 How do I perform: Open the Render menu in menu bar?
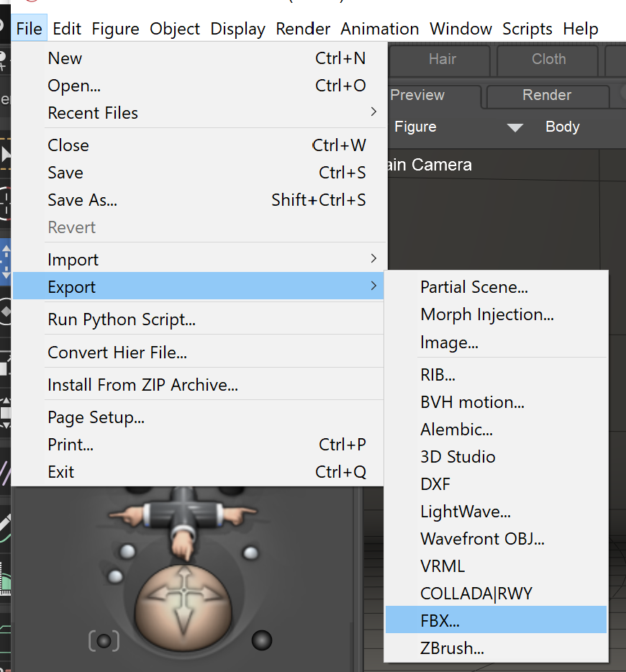tap(303, 29)
